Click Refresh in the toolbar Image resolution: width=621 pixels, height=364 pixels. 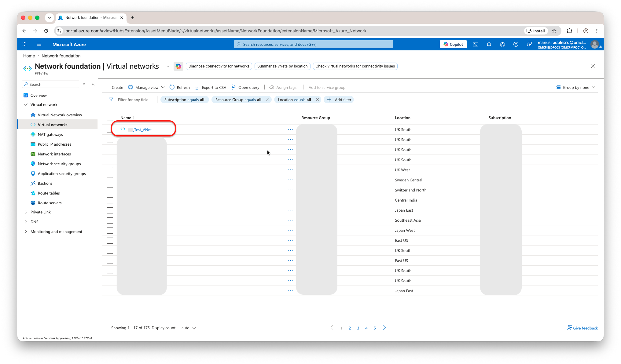tap(180, 87)
